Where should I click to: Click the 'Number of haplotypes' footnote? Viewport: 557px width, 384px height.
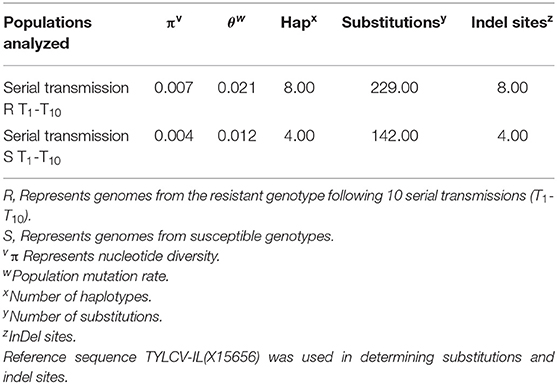(x=77, y=297)
